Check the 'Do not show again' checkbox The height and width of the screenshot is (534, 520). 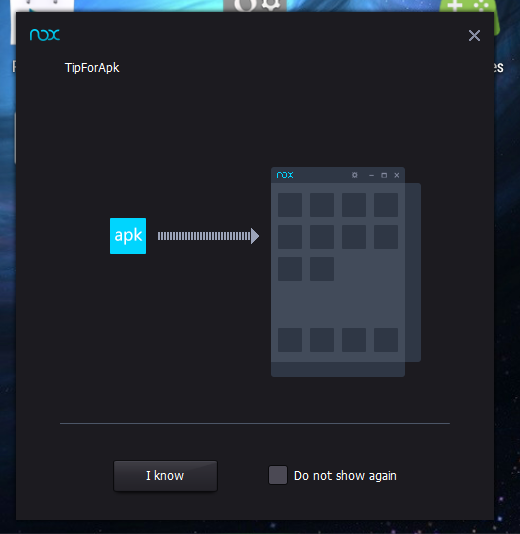click(x=278, y=475)
